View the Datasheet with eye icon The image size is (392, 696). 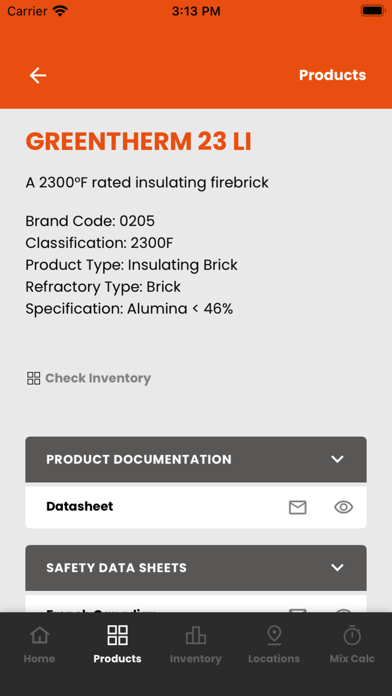[344, 507]
